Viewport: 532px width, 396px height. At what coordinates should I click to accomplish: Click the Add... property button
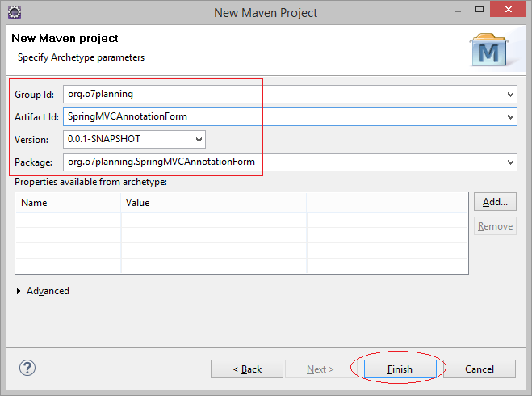coord(495,202)
